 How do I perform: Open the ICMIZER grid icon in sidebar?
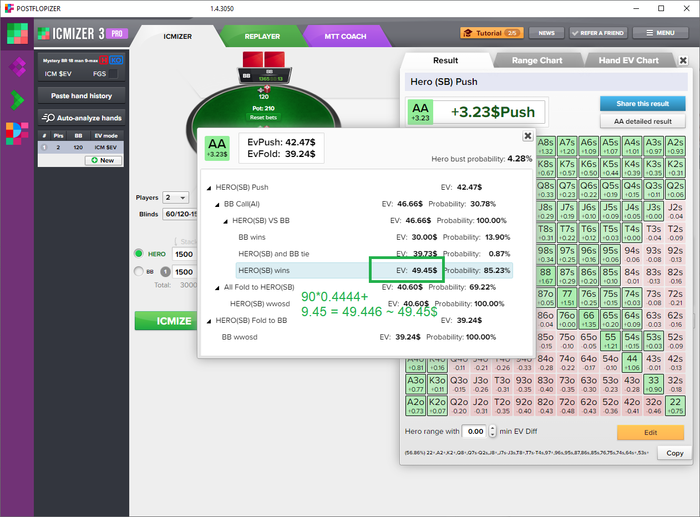[17, 33]
